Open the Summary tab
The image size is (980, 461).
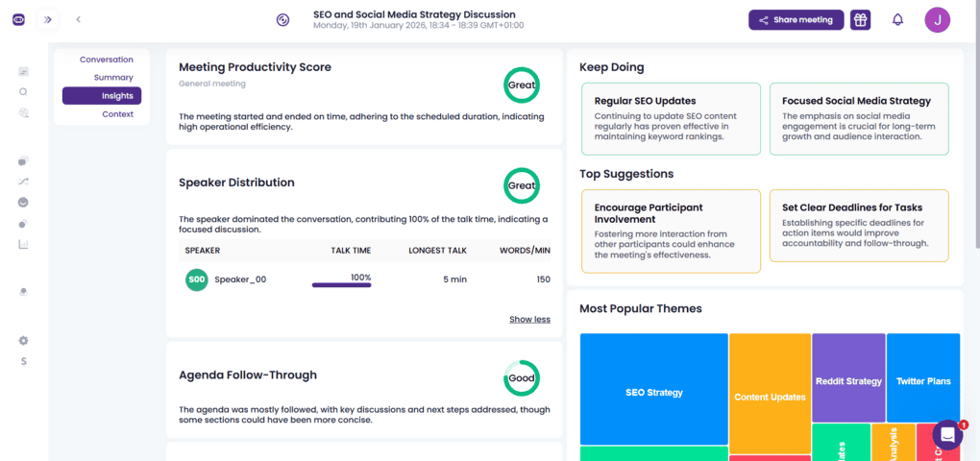pos(113,78)
